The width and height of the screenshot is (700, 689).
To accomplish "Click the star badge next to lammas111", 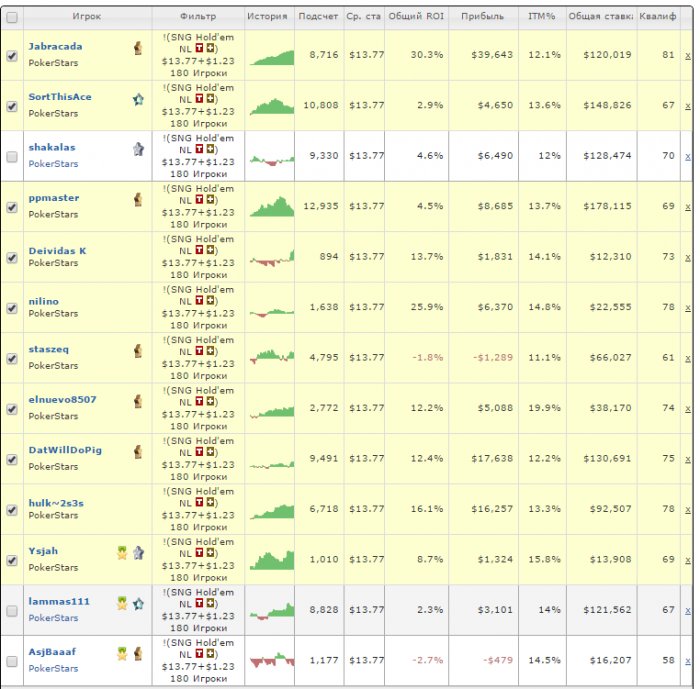I will pos(138,604).
